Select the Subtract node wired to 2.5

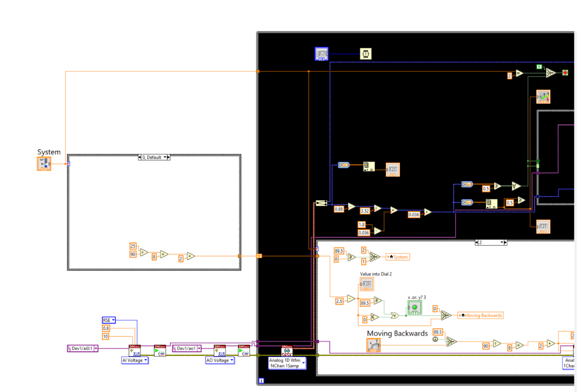[352, 298]
